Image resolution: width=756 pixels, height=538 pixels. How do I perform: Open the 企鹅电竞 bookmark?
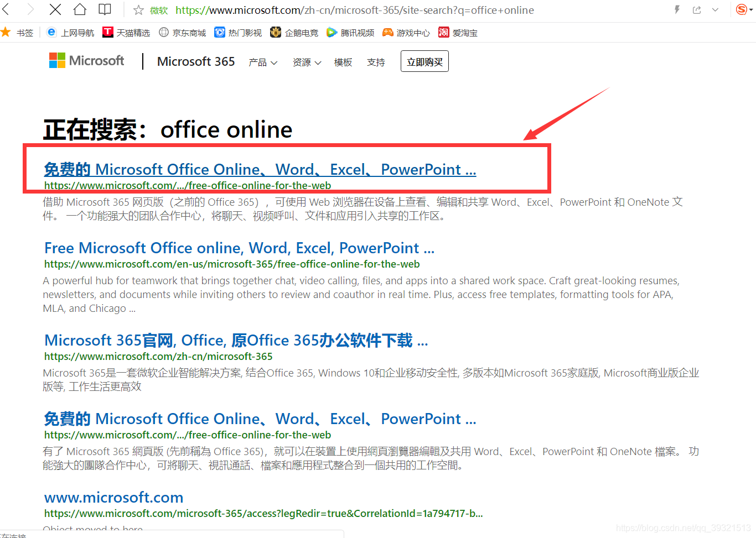point(294,33)
